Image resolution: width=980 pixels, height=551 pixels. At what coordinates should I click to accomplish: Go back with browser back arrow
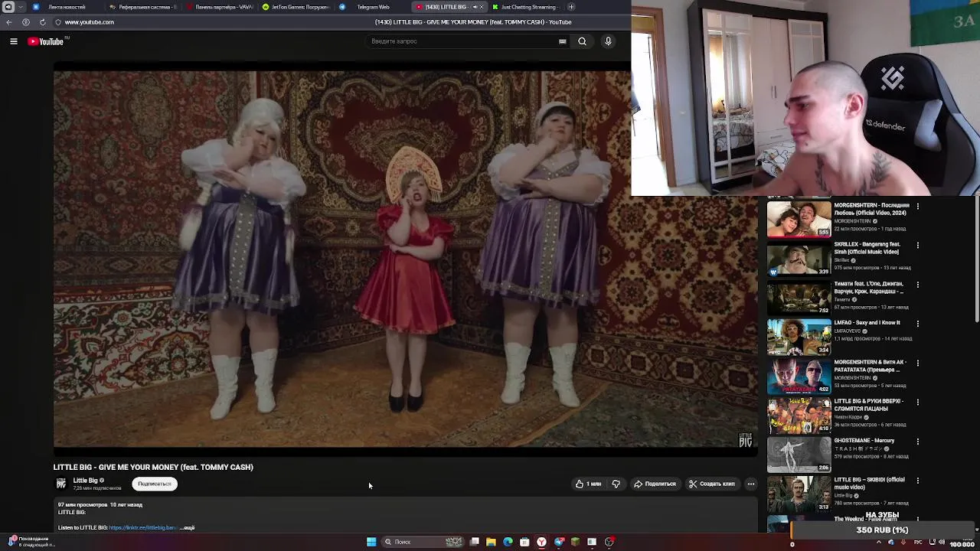9,22
